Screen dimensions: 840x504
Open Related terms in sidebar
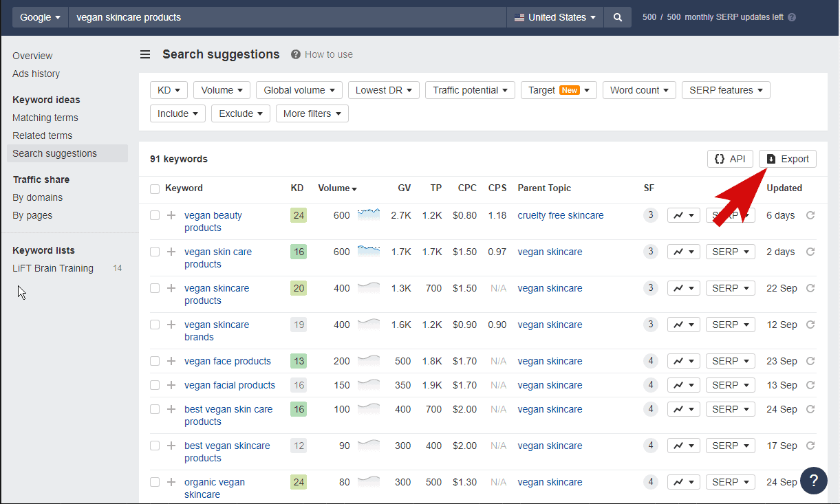coord(42,135)
